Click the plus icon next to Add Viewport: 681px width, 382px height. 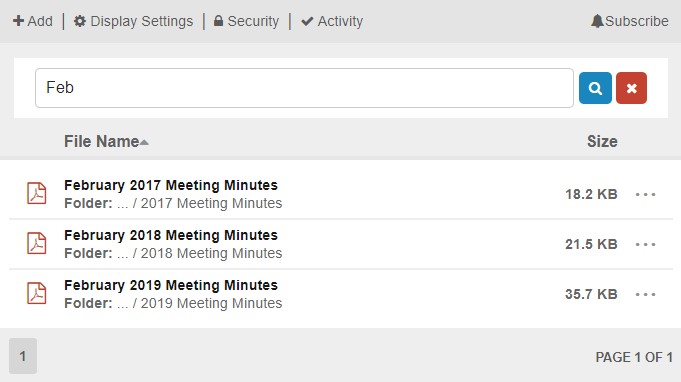18,21
